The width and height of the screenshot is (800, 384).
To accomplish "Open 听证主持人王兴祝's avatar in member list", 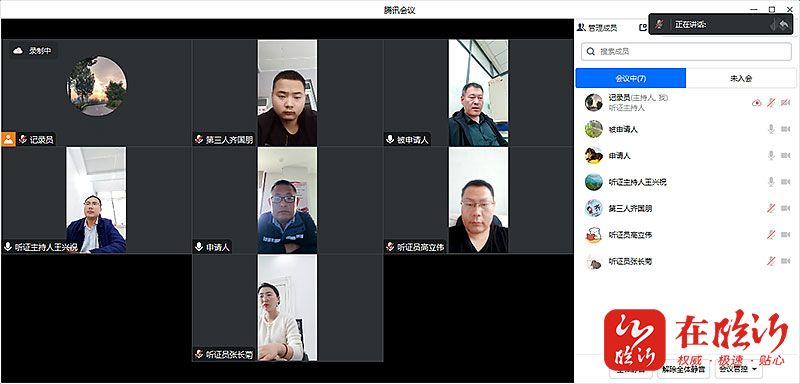I will (x=593, y=182).
